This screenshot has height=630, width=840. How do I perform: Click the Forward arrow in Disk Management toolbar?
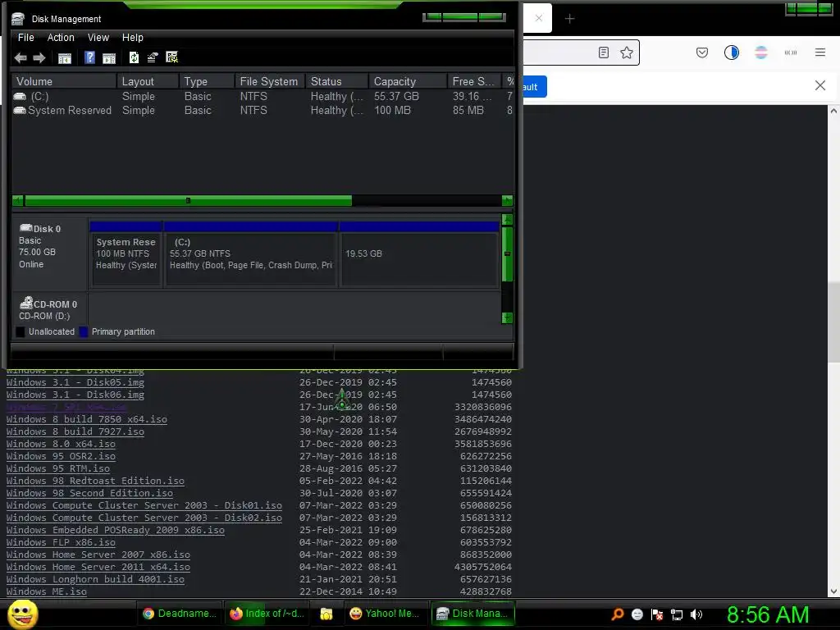point(39,58)
